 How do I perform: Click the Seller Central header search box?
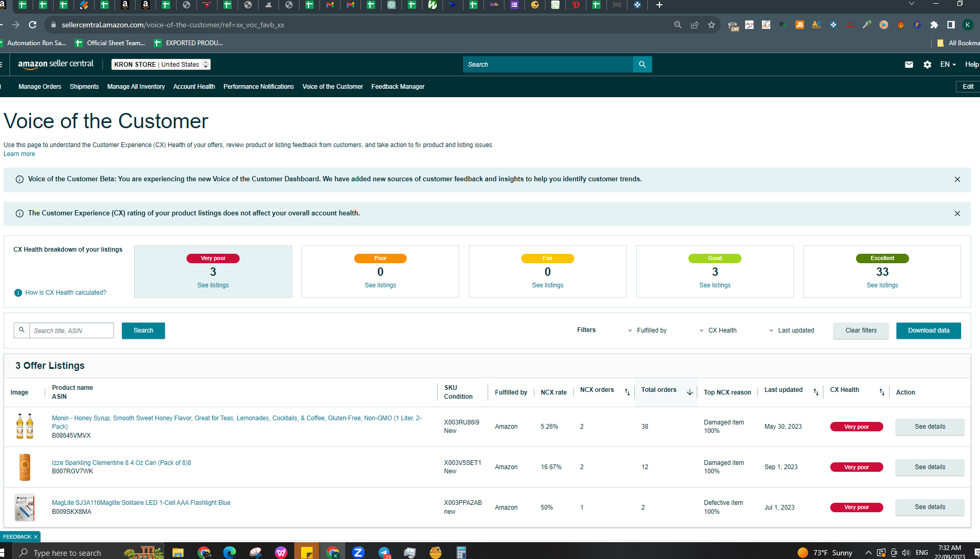tap(548, 64)
